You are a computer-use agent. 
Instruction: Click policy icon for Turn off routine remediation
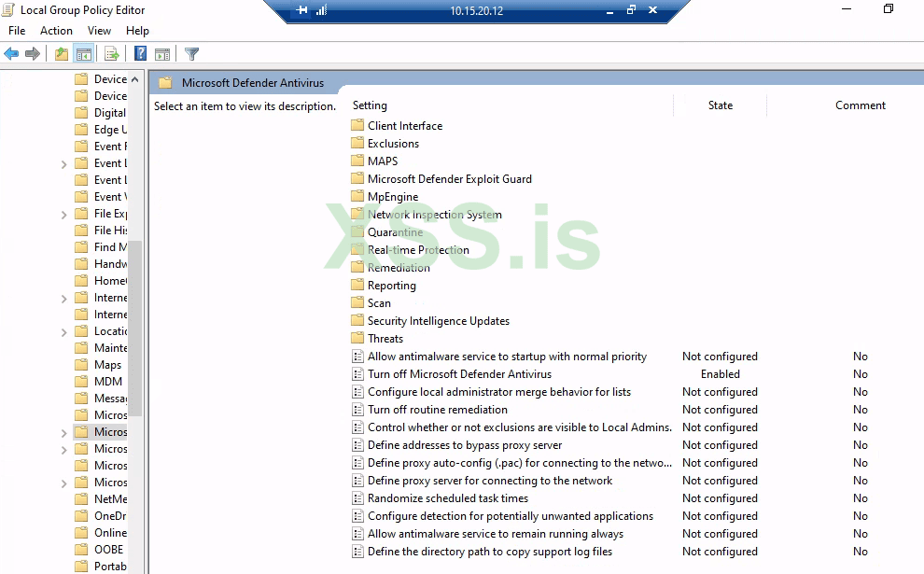(x=357, y=410)
